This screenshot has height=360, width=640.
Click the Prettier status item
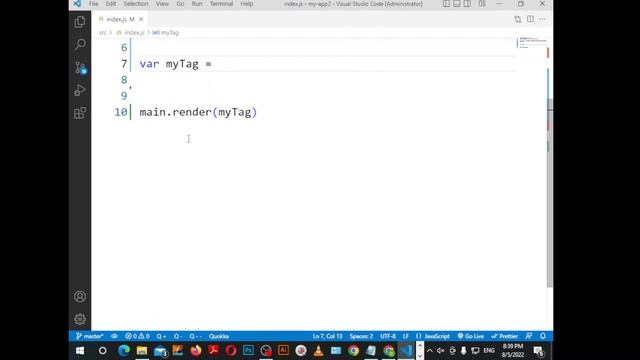504,336
